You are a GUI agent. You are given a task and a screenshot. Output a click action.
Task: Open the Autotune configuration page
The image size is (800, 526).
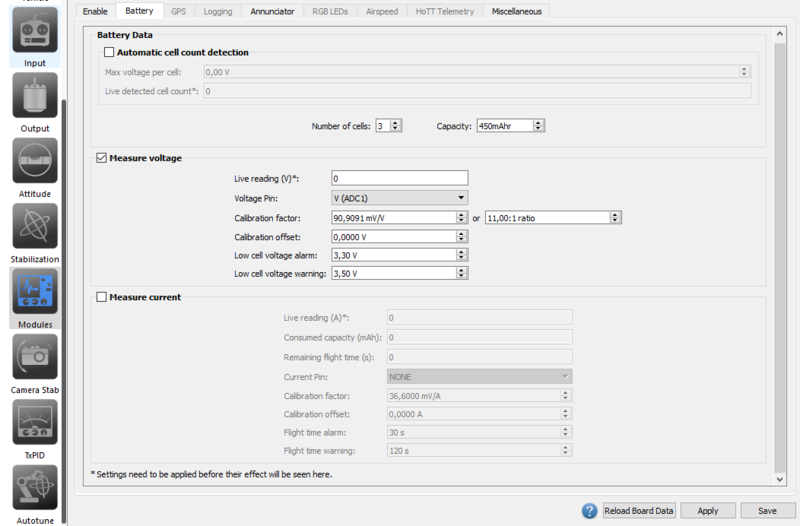click(35, 494)
